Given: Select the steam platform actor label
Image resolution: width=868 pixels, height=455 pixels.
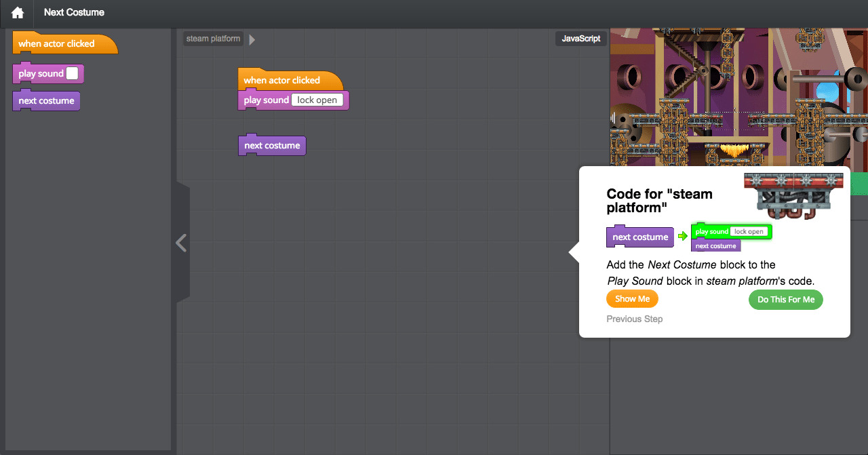Looking at the screenshot, I should 213,39.
